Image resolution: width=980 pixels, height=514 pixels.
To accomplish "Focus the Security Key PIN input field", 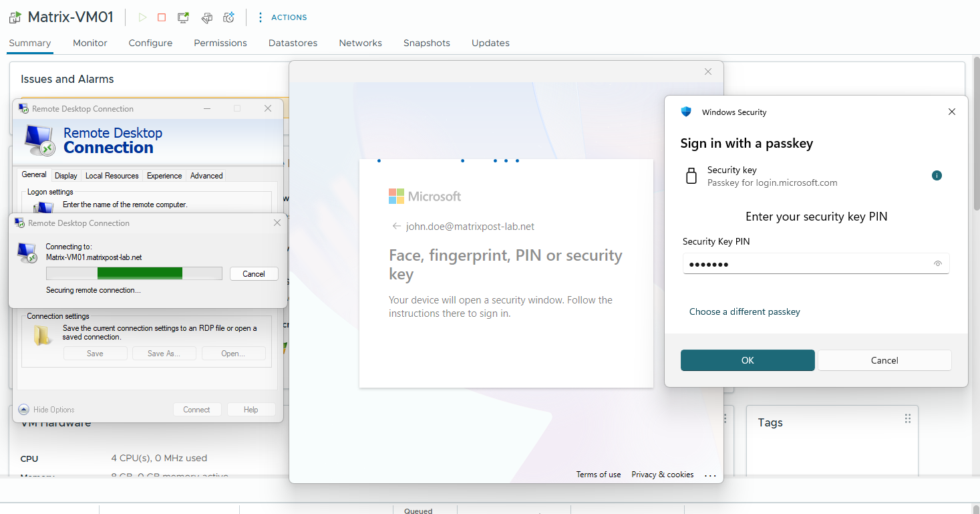I will coord(816,264).
